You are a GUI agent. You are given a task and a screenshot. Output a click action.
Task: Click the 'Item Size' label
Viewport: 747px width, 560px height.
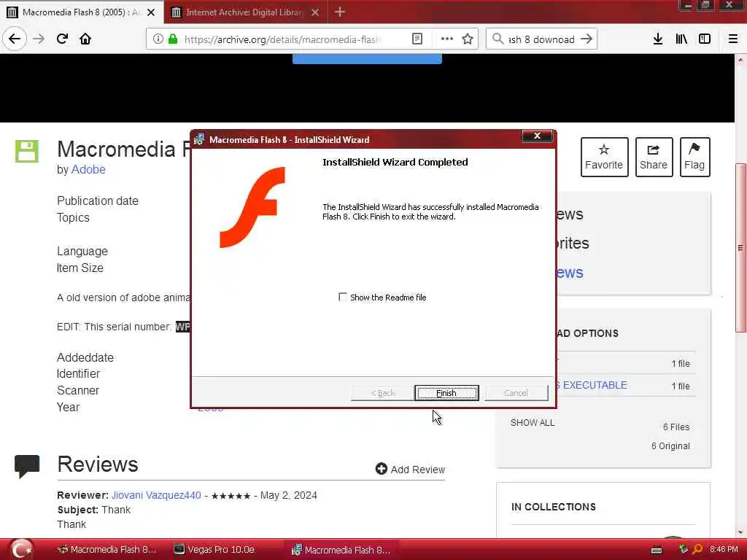pos(80,268)
